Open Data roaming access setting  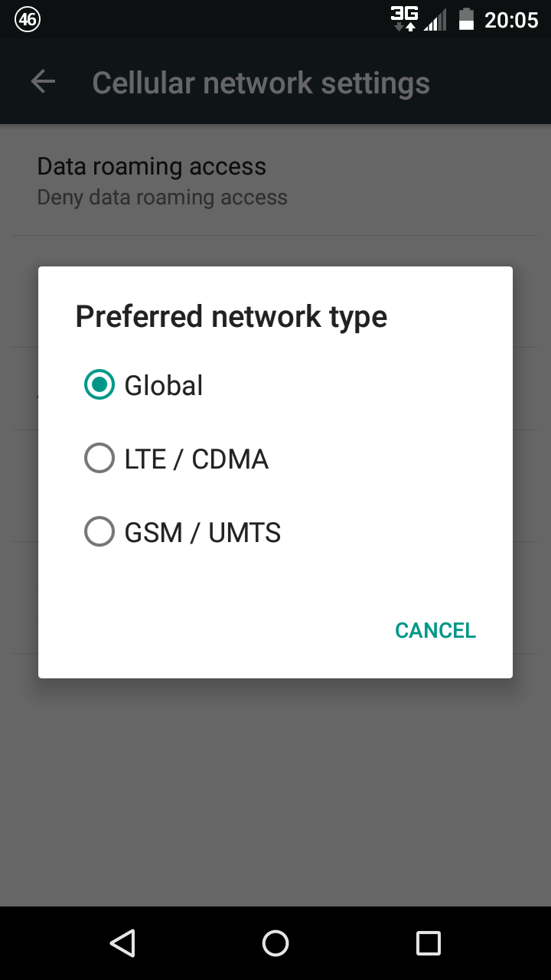152,166
